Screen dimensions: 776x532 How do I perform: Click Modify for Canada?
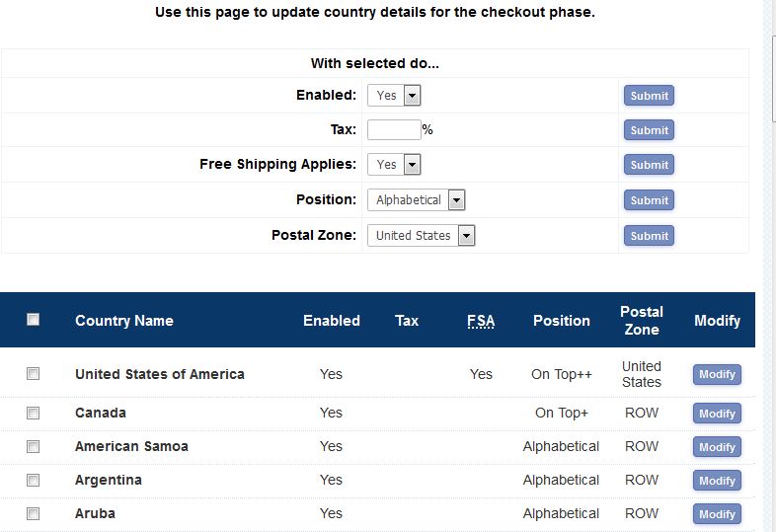click(x=717, y=414)
